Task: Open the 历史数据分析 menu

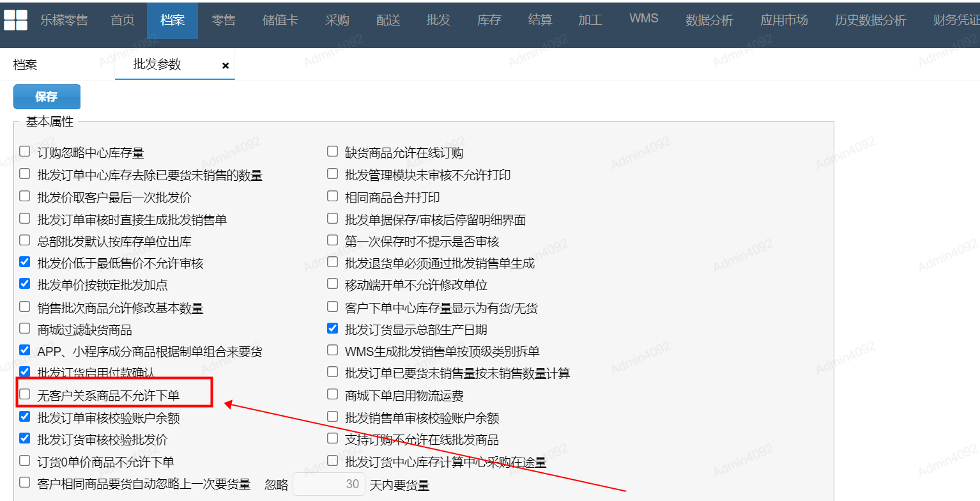Action: pyautogui.click(x=871, y=20)
